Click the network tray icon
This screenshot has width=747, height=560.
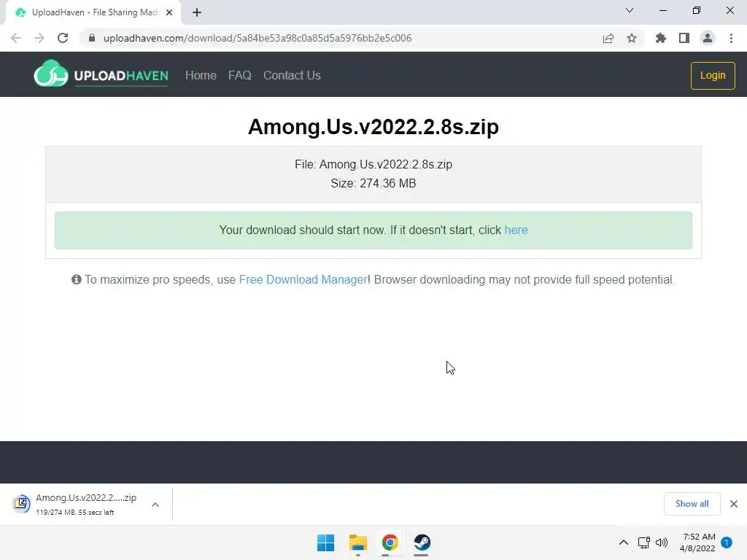(643, 542)
